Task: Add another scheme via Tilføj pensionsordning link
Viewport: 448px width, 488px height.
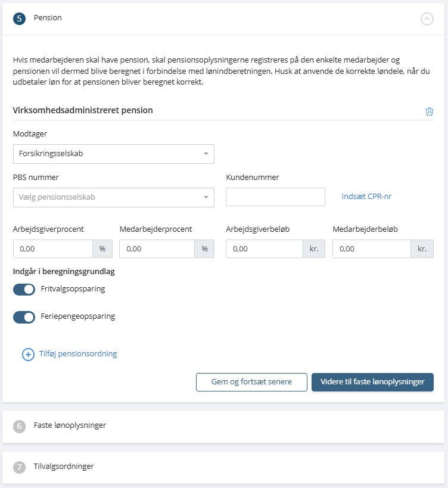Action: [x=78, y=354]
